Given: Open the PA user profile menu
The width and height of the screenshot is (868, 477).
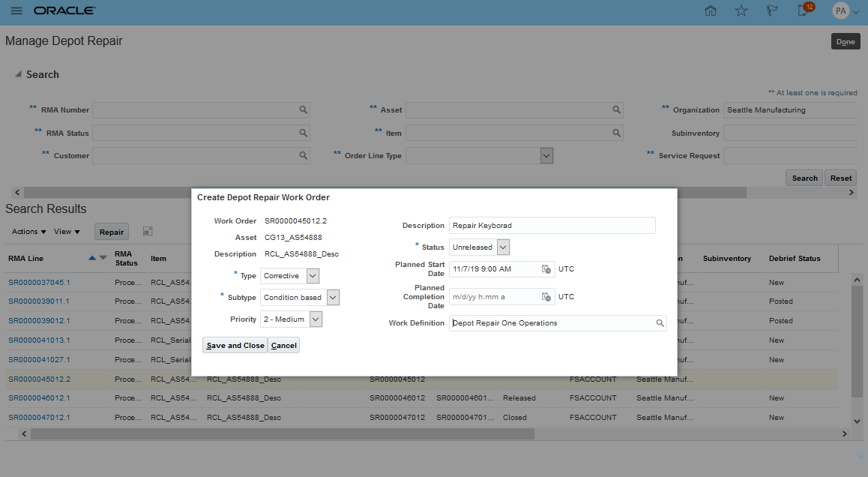Looking at the screenshot, I should [846, 10].
